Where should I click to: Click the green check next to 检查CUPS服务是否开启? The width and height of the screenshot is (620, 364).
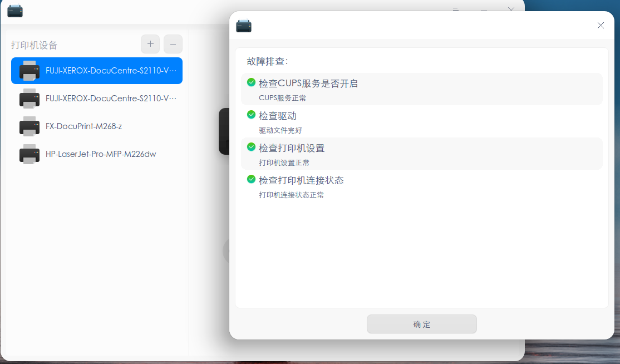[x=251, y=82]
